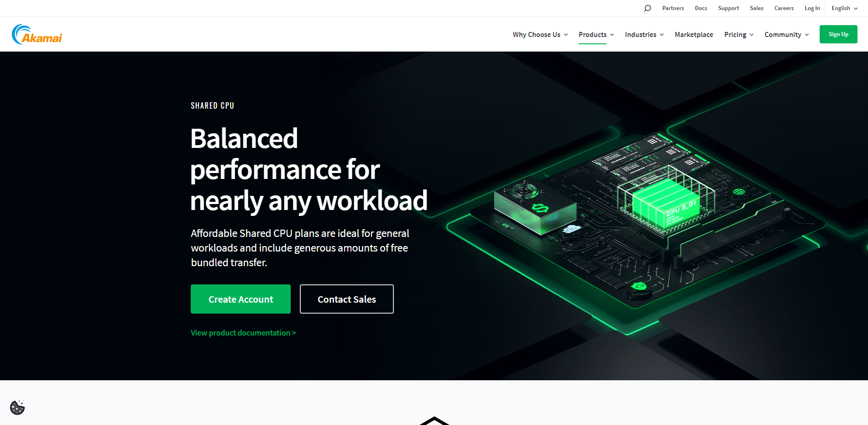The width and height of the screenshot is (868, 425).
Task: Click Log In
Action: [x=812, y=8]
